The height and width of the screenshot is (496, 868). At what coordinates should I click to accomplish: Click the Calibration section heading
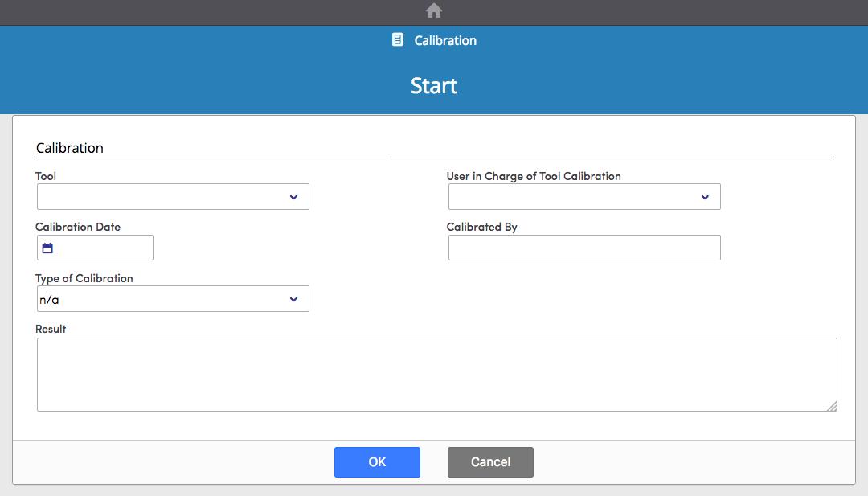click(70, 148)
